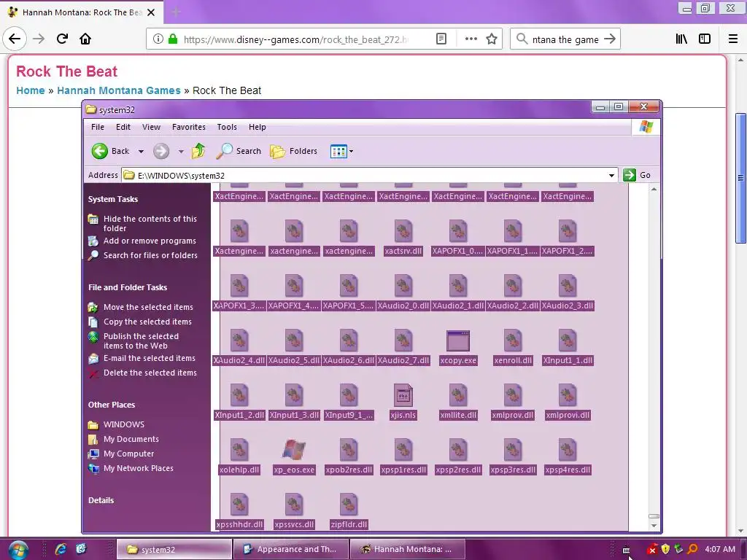Image resolution: width=747 pixels, height=560 pixels.
Task: Open My Network Places link
Action: pyautogui.click(x=138, y=469)
